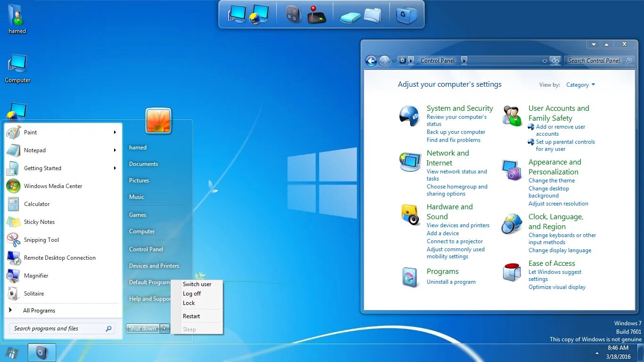This screenshot has height=362, width=644.
Task: Expand the arrow after Control Panel breadcrumb
Action: click(x=464, y=61)
